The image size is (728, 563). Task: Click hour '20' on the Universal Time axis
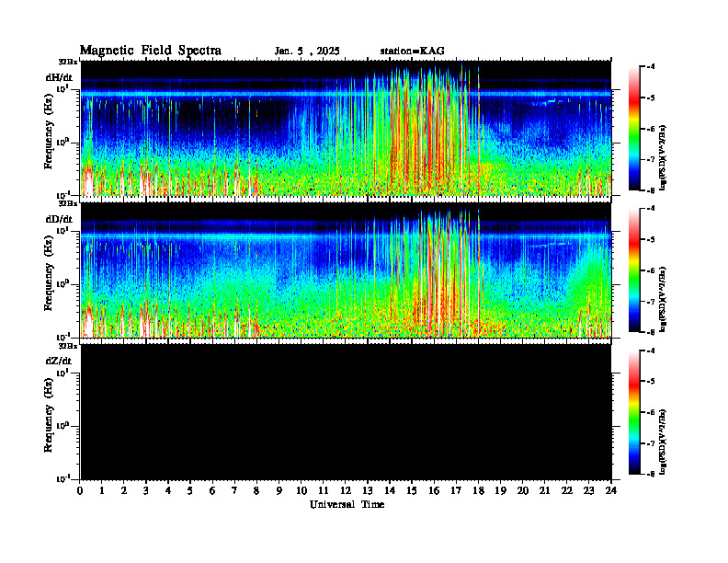[x=522, y=491]
